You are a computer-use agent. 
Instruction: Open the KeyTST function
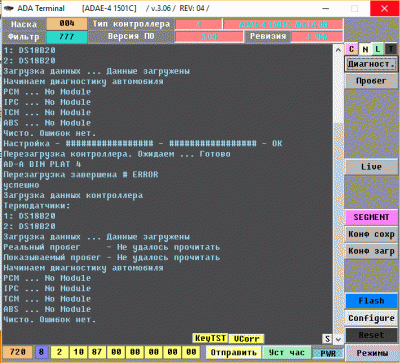(x=210, y=338)
